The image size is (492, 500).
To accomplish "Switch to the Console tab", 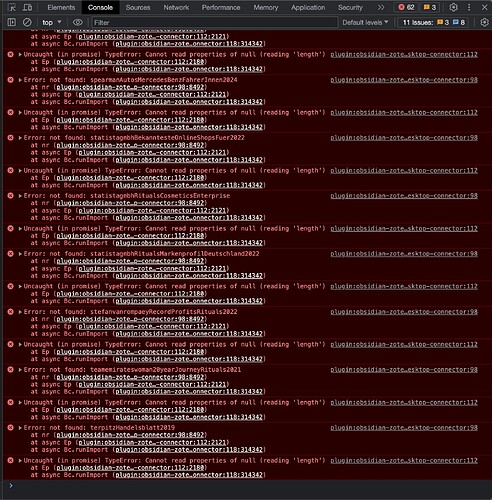I will pyautogui.click(x=100, y=7).
